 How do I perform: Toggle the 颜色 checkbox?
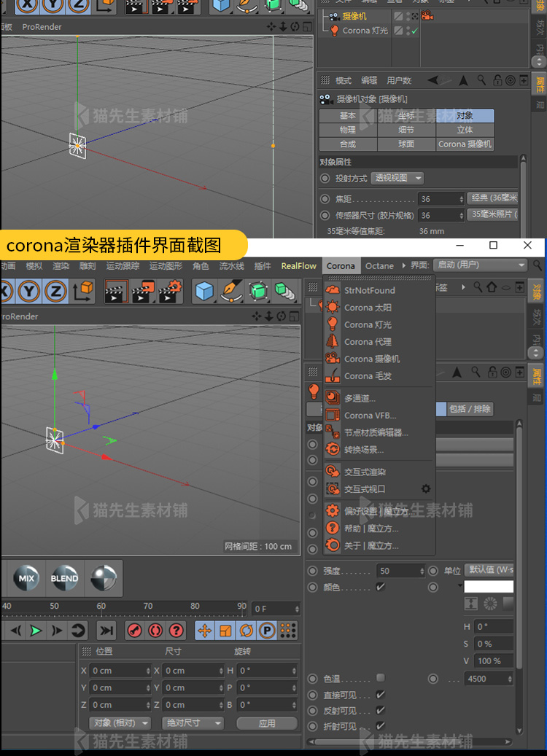tap(381, 587)
